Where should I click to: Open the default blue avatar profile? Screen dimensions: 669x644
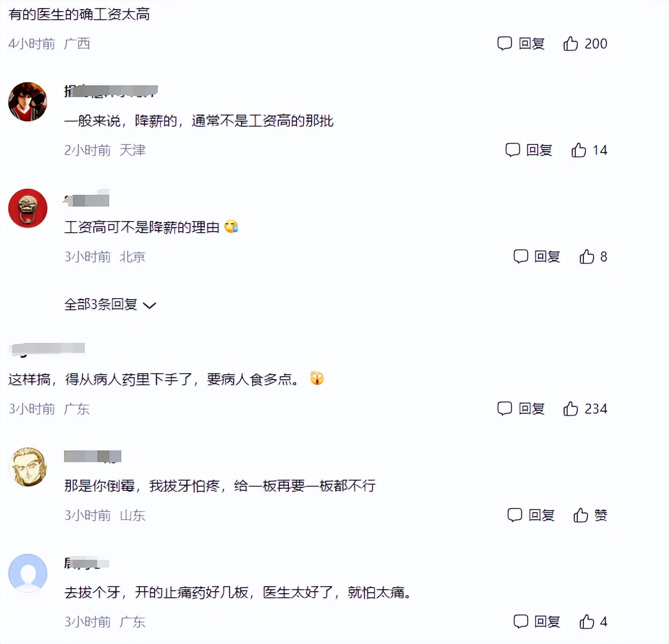[28, 573]
